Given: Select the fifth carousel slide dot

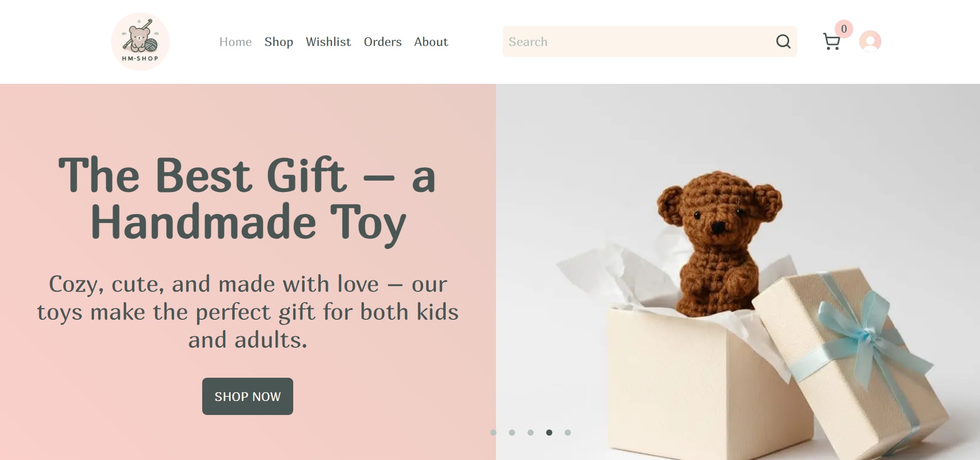Looking at the screenshot, I should (x=568, y=433).
